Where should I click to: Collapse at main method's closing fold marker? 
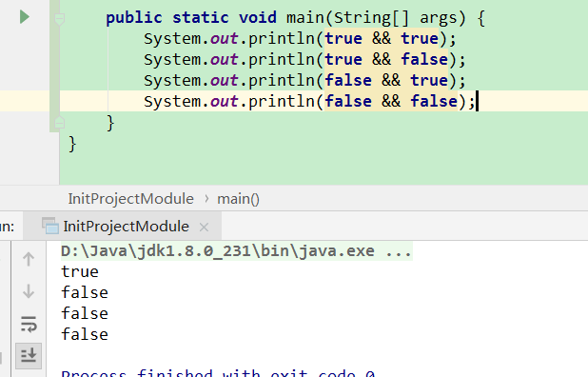click(59, 122)
